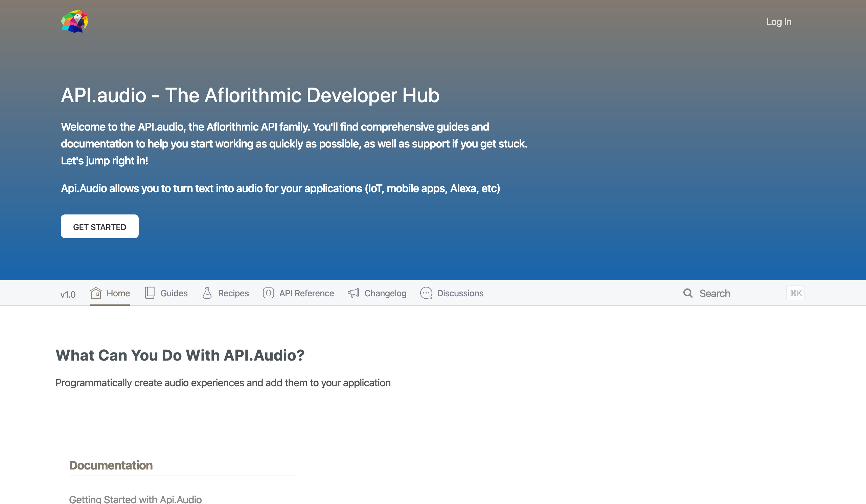This screenshot has width=866, height=504.
Task: Open the Discussions tab label
Action: [460, 293]
